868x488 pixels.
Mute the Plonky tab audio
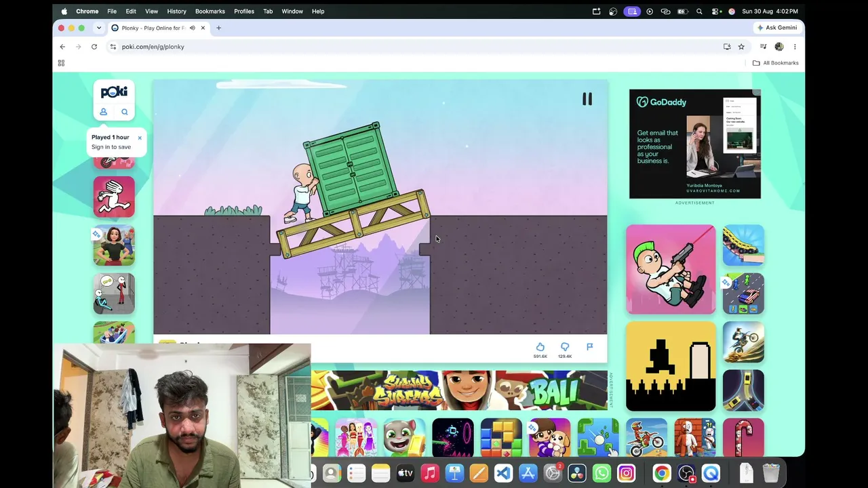(193, 28)
